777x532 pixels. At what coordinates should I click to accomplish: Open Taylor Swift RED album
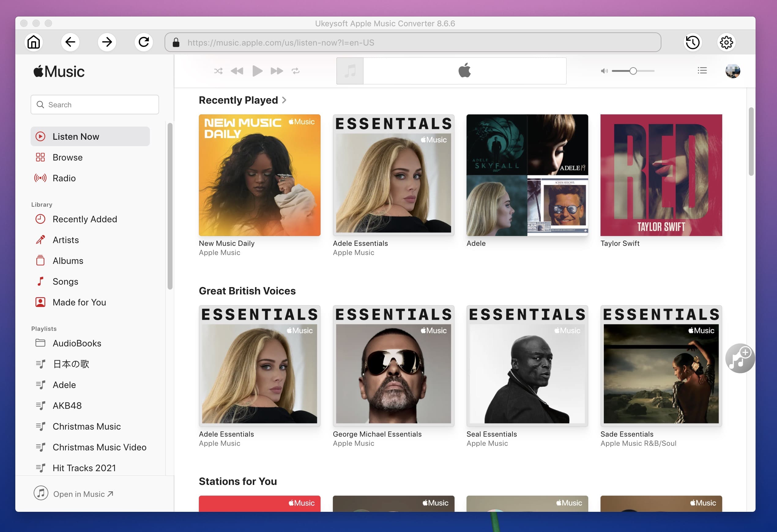click(x=661, y=175)
